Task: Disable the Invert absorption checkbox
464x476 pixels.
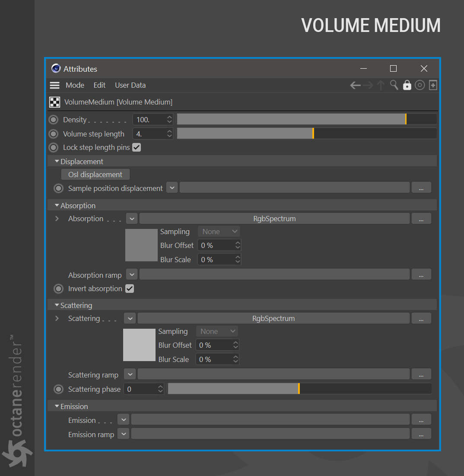Action: click(130, 289)
